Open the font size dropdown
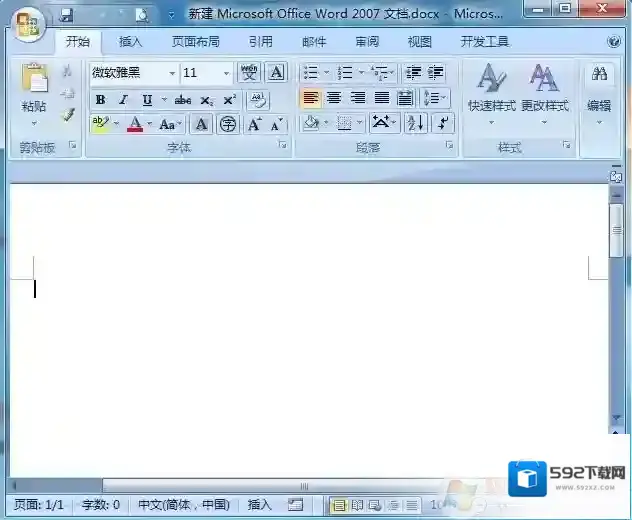This screenshot has width=632, height=520. coord(226,73)
